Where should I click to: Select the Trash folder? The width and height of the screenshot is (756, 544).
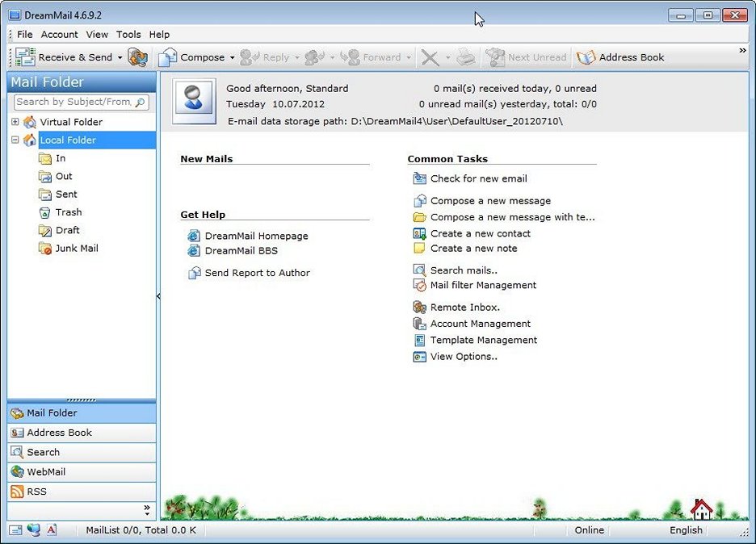(69, 212)
